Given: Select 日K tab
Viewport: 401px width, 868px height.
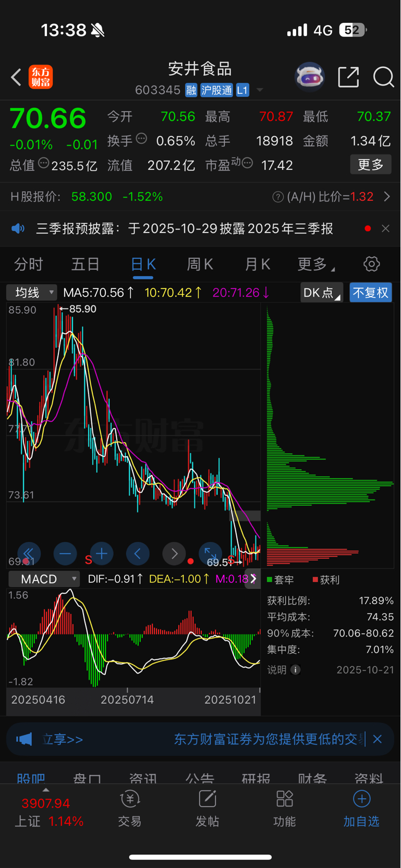Looking at the screenshot, I should click(x=143, y=264).
